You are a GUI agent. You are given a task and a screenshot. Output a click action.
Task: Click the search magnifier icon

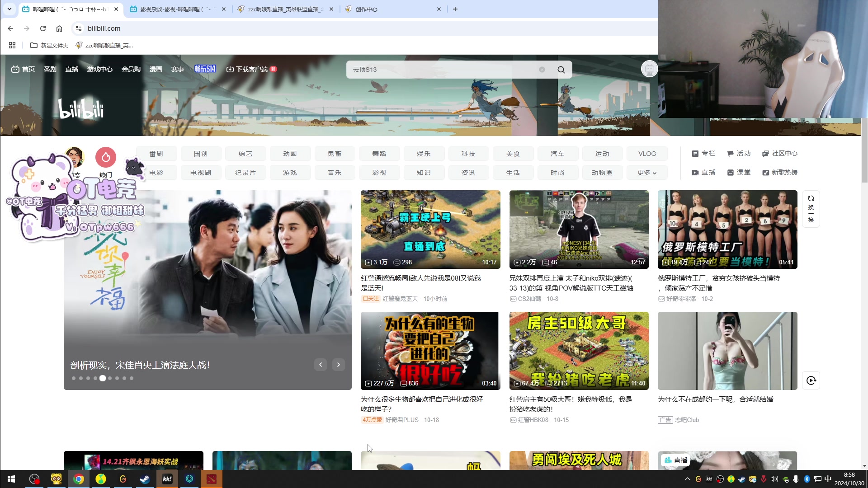pos(561,70)
